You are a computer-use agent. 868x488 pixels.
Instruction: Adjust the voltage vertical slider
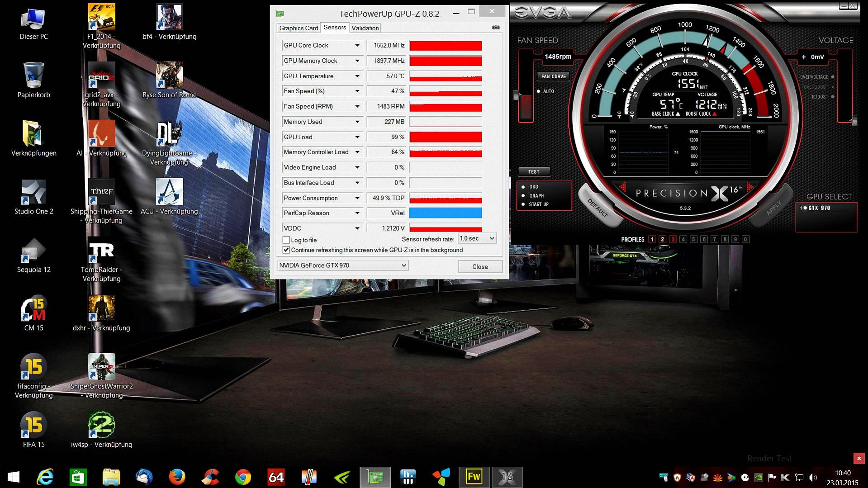pyautogui.click(x=854, y=121)
